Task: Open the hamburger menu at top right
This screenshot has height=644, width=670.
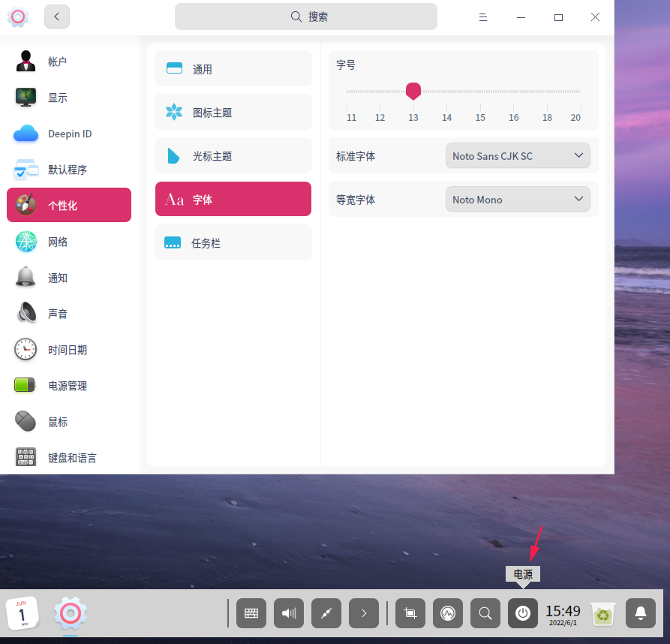Action: (x=483, y=16)
